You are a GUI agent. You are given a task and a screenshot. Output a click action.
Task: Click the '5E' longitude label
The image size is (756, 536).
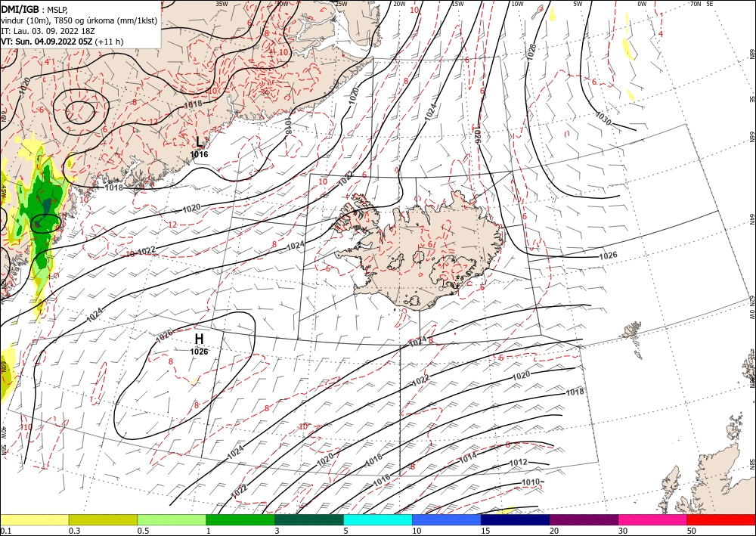[710, 4]
